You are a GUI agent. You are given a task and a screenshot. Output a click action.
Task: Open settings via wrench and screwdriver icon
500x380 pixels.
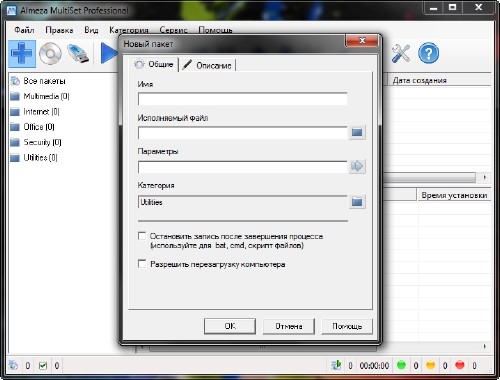click(400, 53)
